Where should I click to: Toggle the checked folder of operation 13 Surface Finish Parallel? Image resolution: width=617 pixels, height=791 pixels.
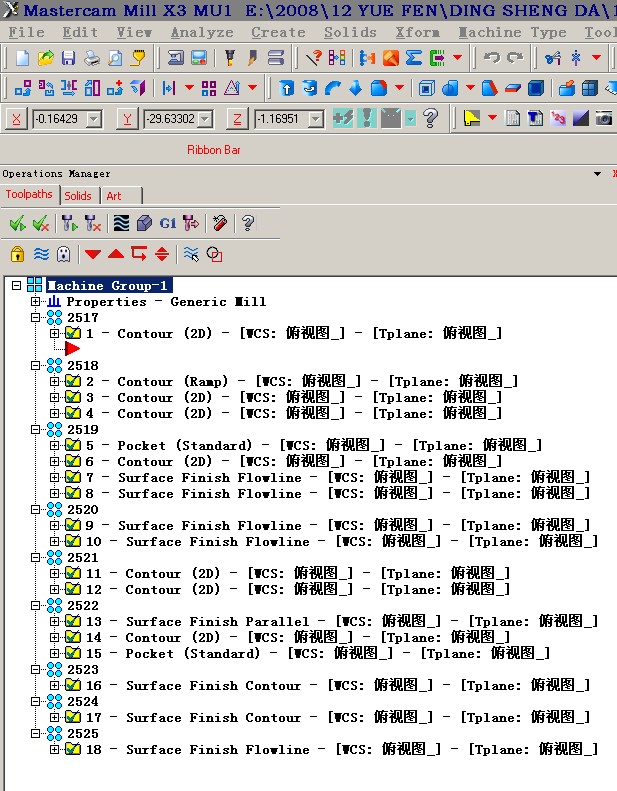click(x=73, y=621)
